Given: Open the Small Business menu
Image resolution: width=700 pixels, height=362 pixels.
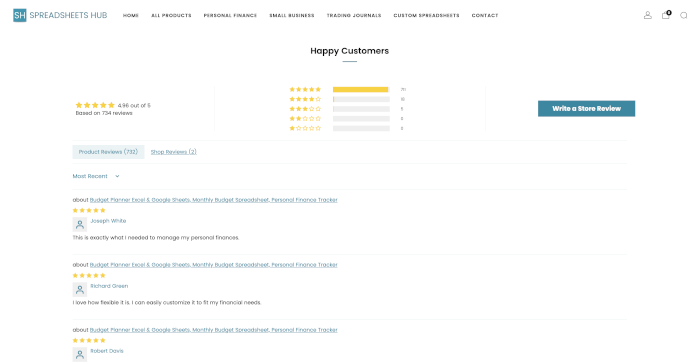Looking at the screenshot, I should [x=292, y=15].
